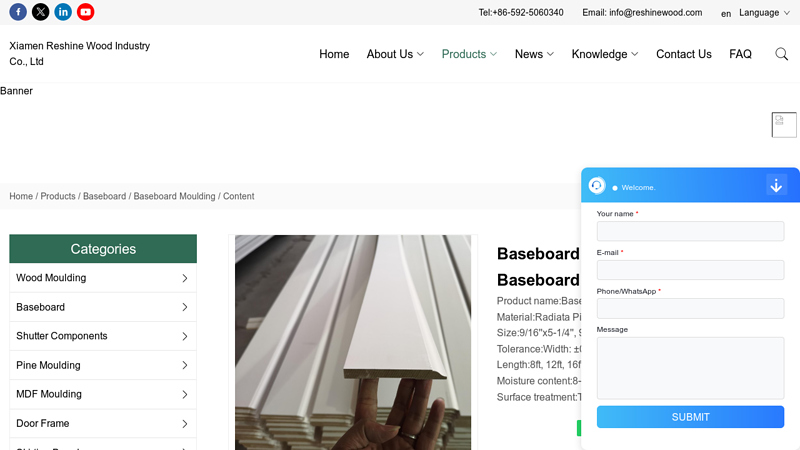This screenshot has width=800, height=450.
Task: Click the email info@reshinewood.com link
Action: [642, 13]
